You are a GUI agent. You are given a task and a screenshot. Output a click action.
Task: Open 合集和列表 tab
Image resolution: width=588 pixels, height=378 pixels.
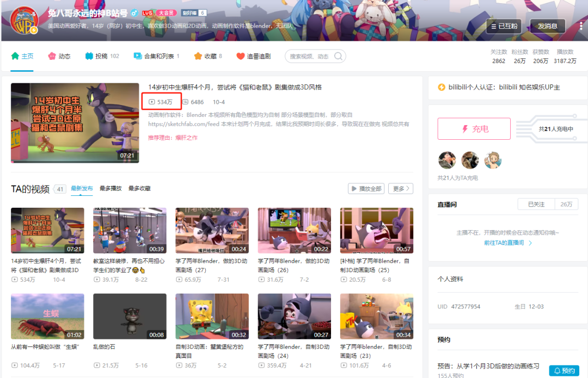click(156, 56)
